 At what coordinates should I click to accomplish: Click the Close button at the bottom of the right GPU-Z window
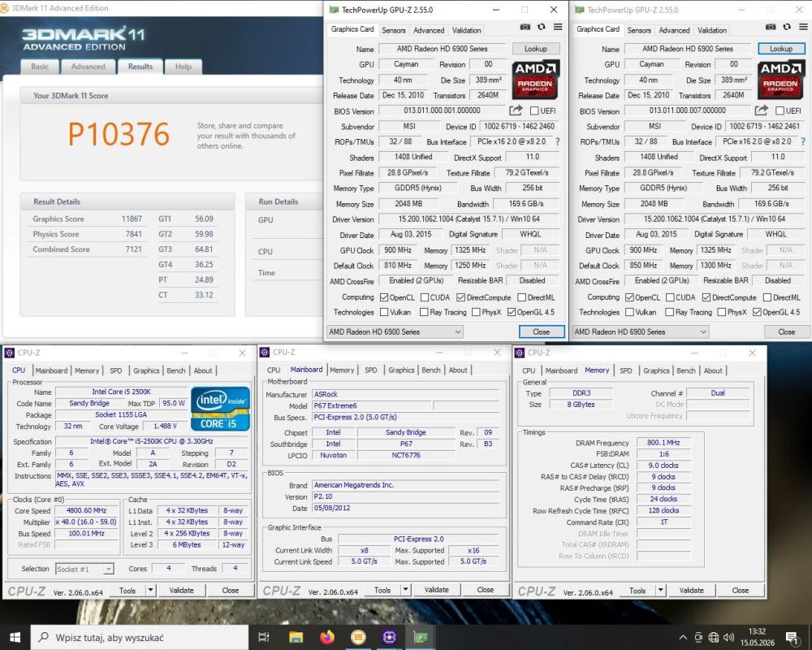786,331
